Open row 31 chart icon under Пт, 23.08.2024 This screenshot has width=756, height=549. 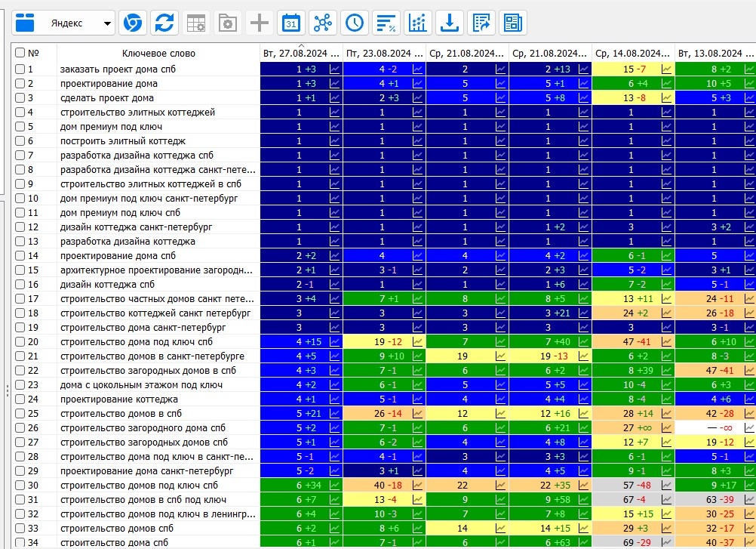point(417,500)
